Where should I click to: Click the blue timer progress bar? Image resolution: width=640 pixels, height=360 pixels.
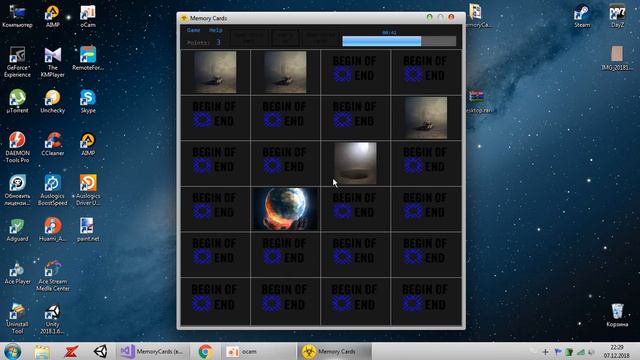pyautogui.click(x=399, y=41)
